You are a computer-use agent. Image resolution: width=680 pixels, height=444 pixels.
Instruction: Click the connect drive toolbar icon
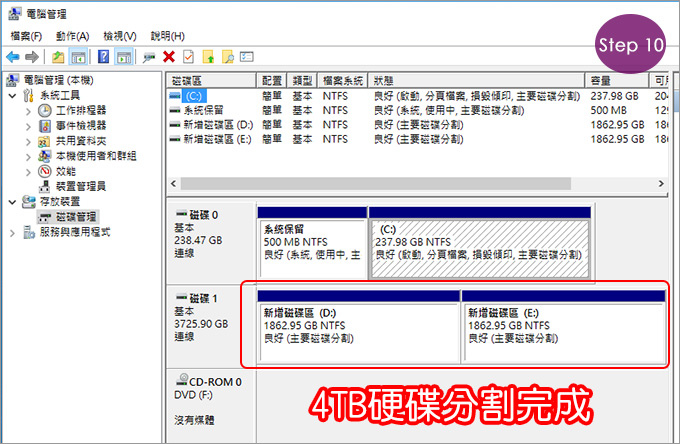[149, 57]
